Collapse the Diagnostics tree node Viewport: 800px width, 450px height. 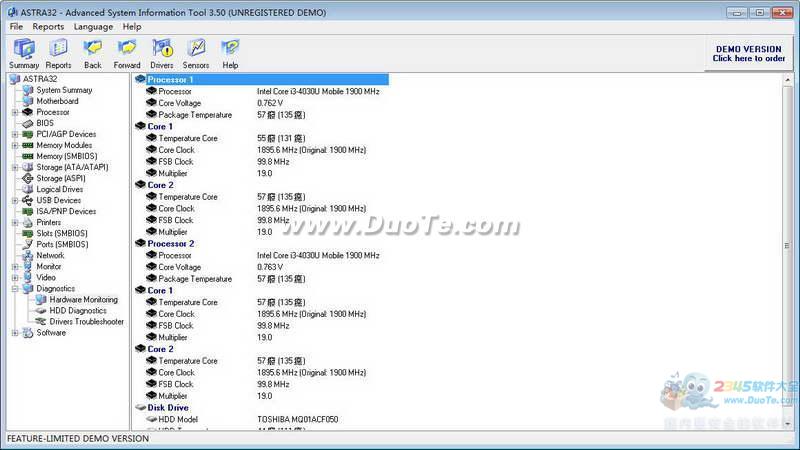[x=15, y=289]
